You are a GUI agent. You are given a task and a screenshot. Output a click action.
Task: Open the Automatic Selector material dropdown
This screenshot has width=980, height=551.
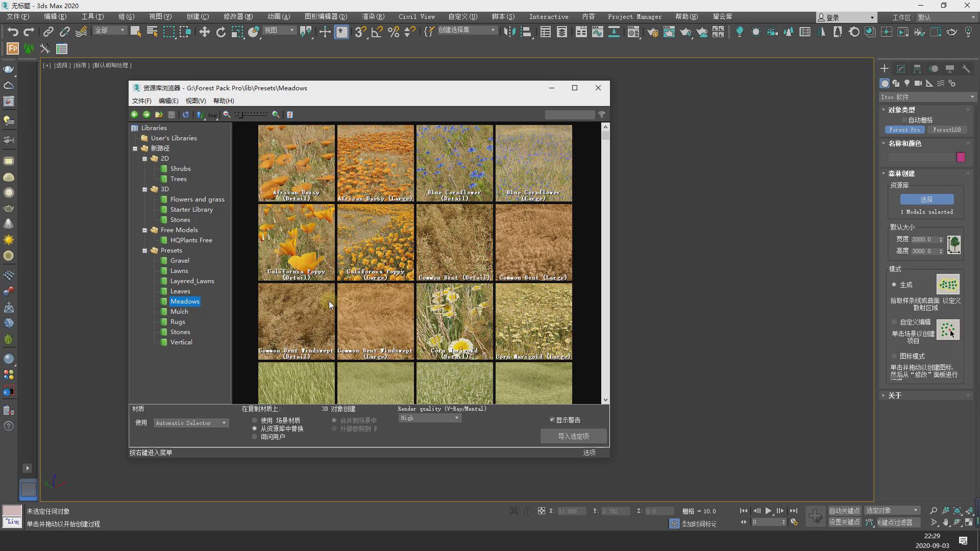(191, 423)
